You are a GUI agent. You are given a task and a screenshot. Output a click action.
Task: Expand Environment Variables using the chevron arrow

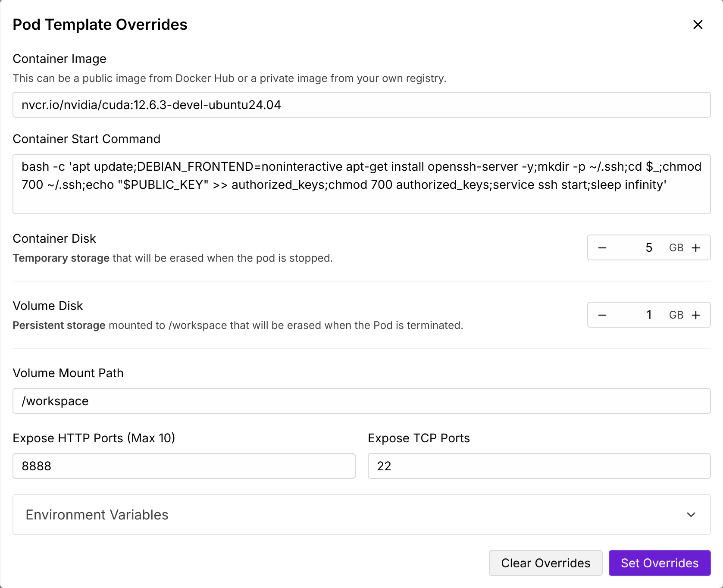[x=691, y=515]
